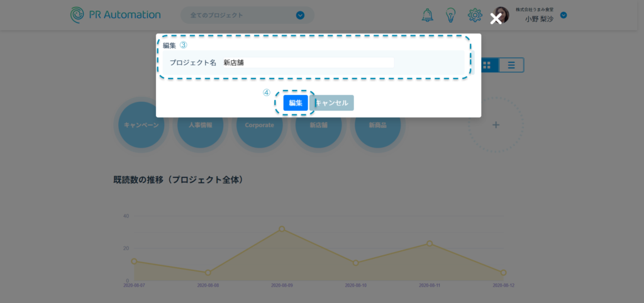The height and width of the screenshot is (303, 644).
Task: Open the settings gear icon
Action: 475,15
